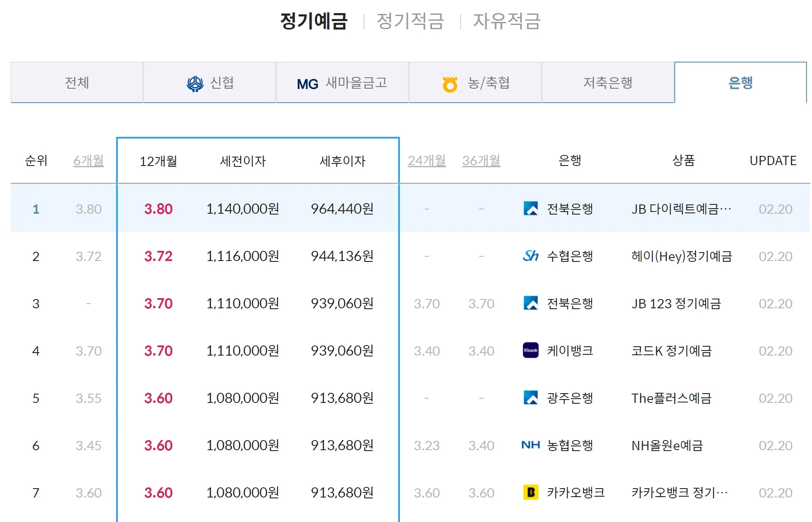The image size is (812, 522).
Task: Click the UPDATE column header
Action: pyautogui.click(x=773, y=160)
